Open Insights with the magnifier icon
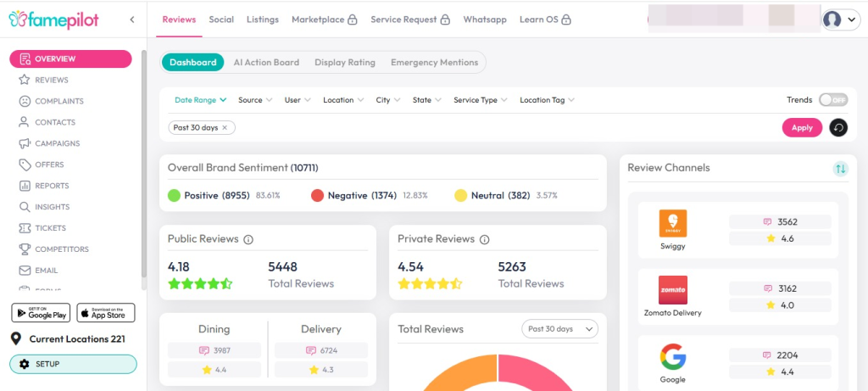Image resolution: width=868 pixels, height=391 pixels. click(44, 207)
